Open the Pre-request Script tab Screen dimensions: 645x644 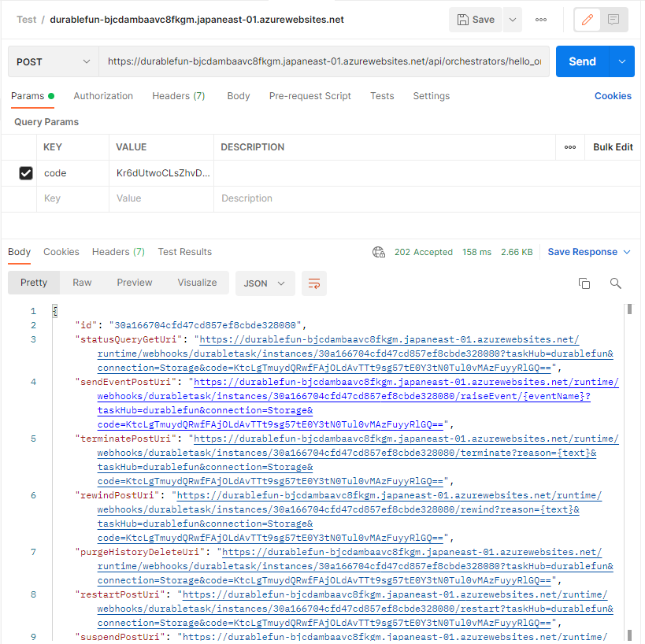[x=310, y=96]
